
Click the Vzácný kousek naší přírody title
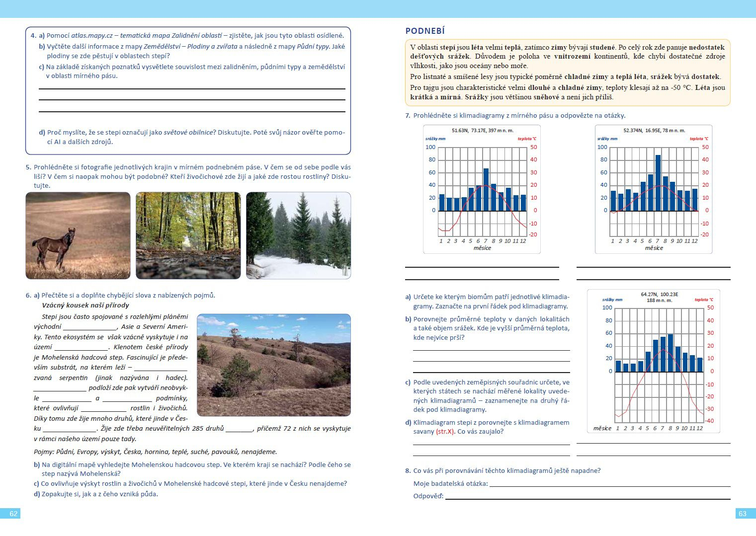85,306
